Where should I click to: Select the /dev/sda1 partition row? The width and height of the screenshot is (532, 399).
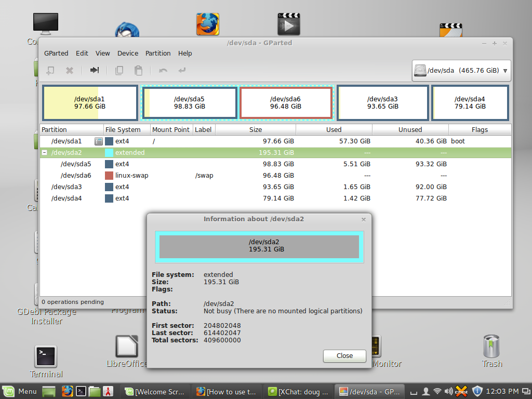pyautogui.click(x=275, y=141)
